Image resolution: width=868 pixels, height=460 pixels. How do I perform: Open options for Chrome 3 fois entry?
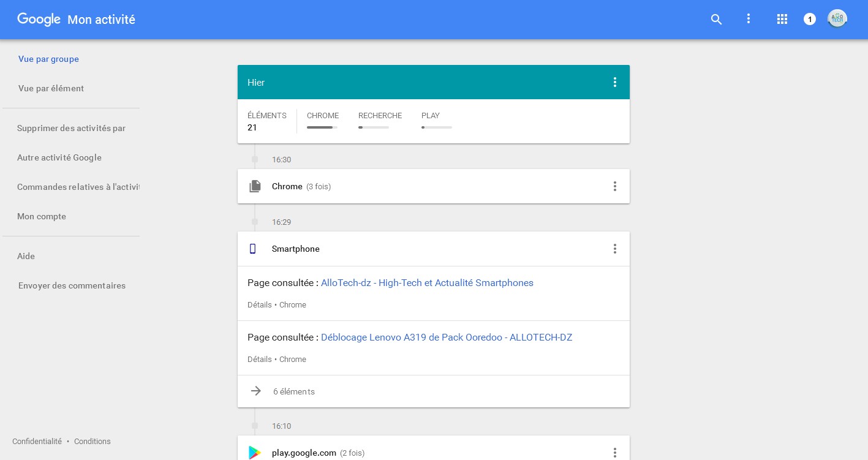click(x=615, y=186)
